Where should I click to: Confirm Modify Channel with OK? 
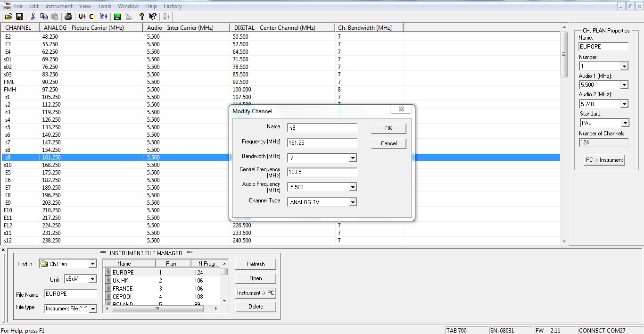click(388, 128)
